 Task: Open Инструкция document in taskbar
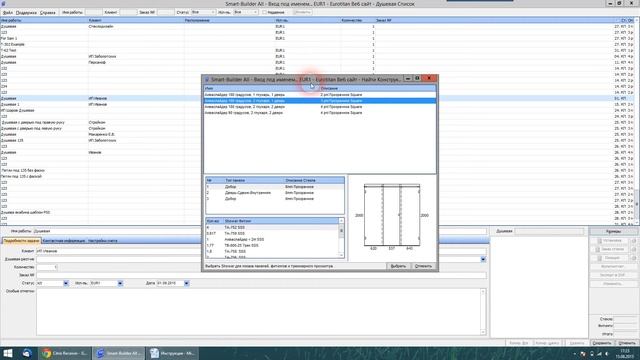pyautogui.click(x=172, y=353)
